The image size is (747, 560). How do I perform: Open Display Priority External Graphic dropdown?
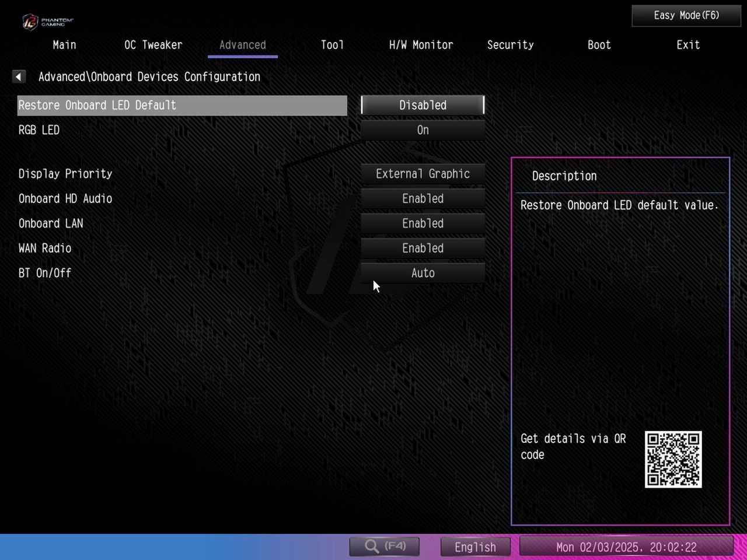point(423,174)
